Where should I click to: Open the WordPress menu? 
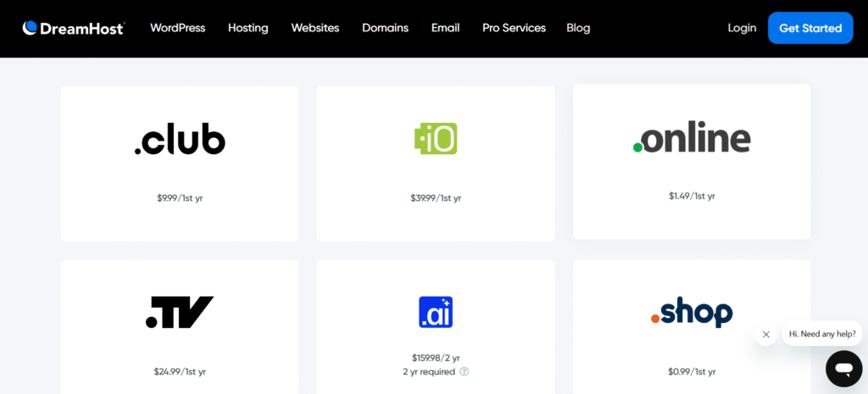[x=177, y=28]
